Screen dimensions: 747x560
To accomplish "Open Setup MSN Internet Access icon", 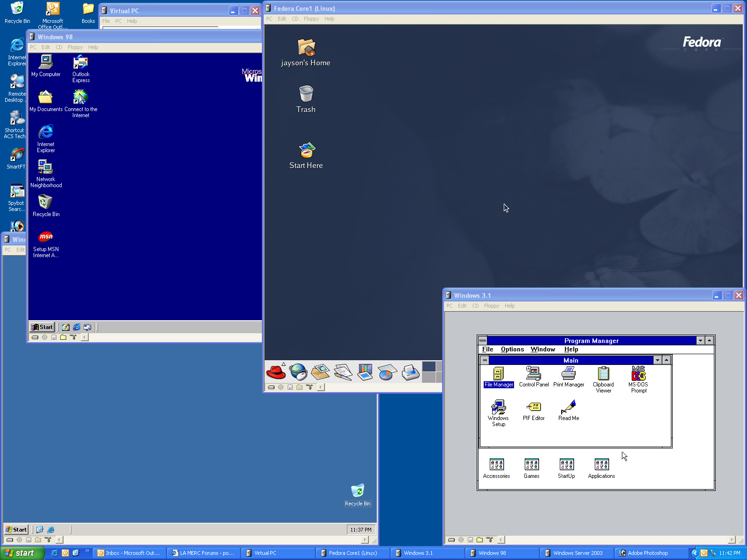I will click(46, 244).
